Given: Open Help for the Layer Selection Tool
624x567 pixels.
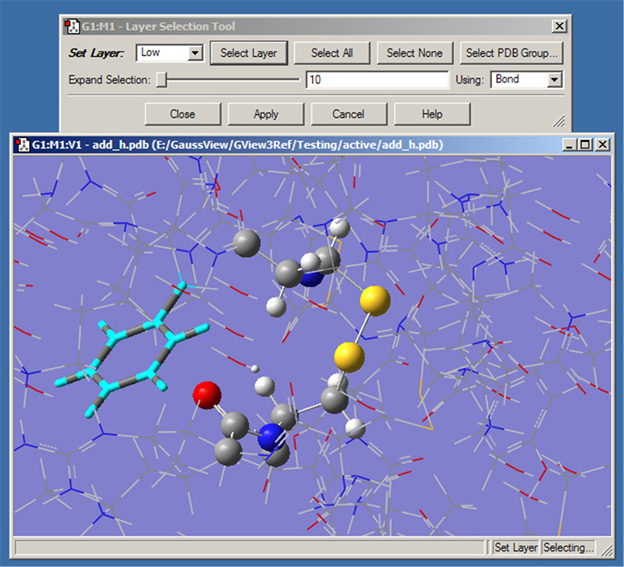Looking at the screenshot, I should pos(432,114).
